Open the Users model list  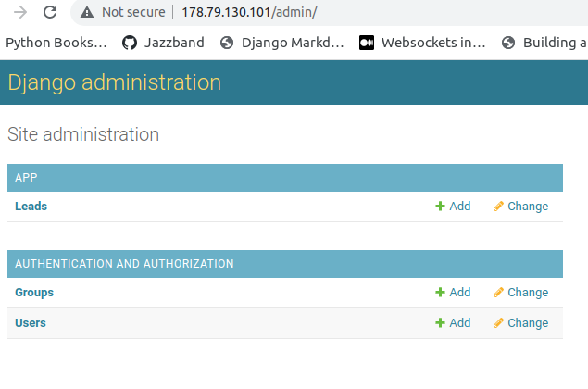31,323
